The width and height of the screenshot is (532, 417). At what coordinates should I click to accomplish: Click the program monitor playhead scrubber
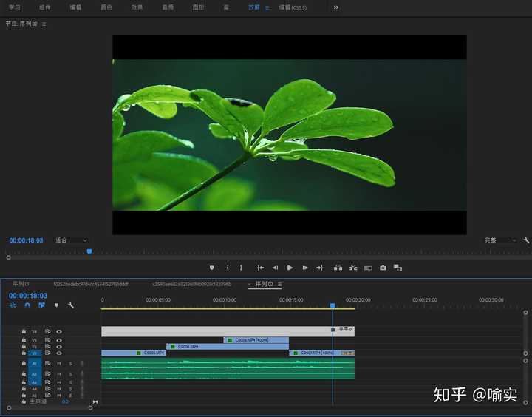point(89,251)
